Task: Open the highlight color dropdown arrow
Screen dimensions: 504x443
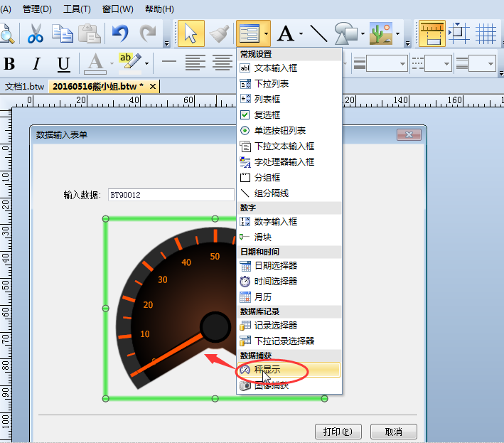Action: click(x=146, y=63)
